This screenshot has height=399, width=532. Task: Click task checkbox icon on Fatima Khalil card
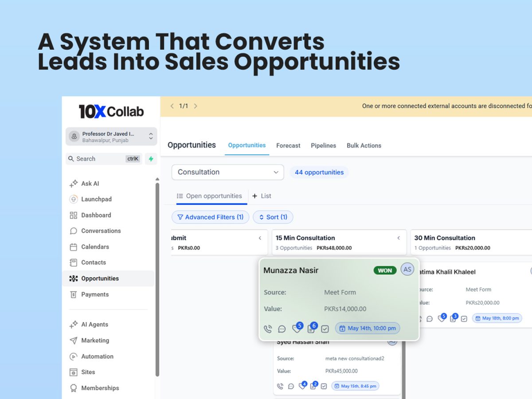click(x=464, y=319)
